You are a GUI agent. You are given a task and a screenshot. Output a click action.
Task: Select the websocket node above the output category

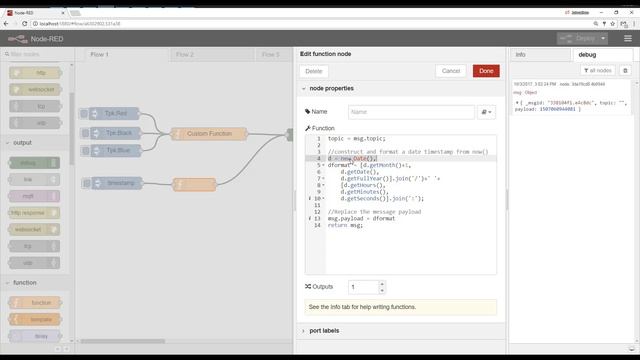36,89
